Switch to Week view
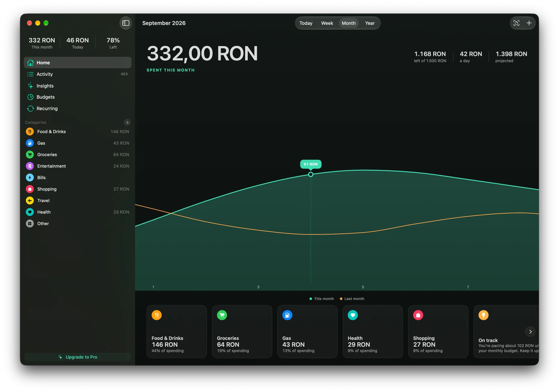Image resolution: width=559 pixels, height=392 pixels. pos(327,23)
